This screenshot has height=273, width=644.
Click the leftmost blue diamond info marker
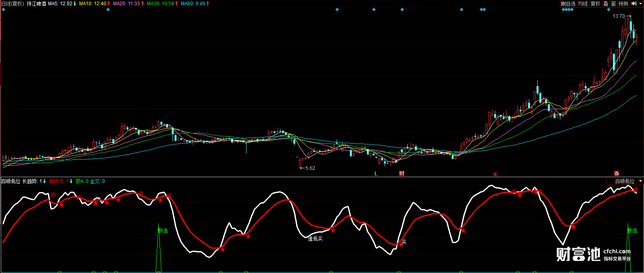click(4, 9)
